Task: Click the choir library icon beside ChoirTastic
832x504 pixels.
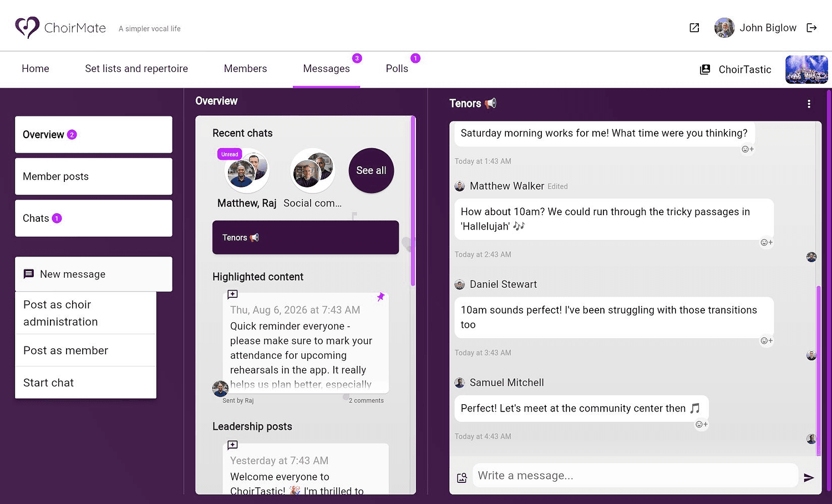Action: 705,69
